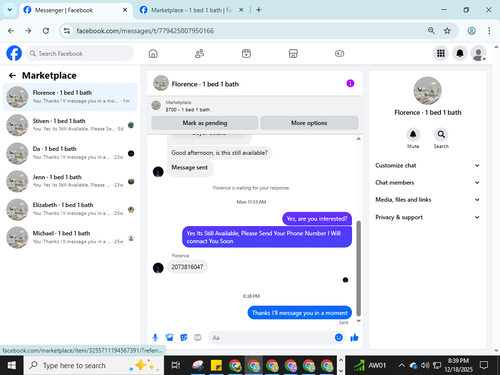
Task: Click the large Florence listing thumbnail
Action: [427, 91]
